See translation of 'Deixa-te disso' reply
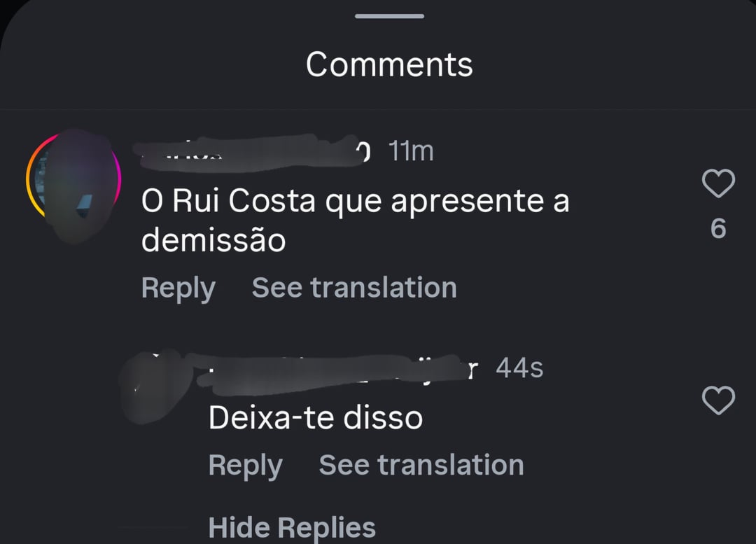The width and height of the screenshot is (756, 544). click(421, 465)
